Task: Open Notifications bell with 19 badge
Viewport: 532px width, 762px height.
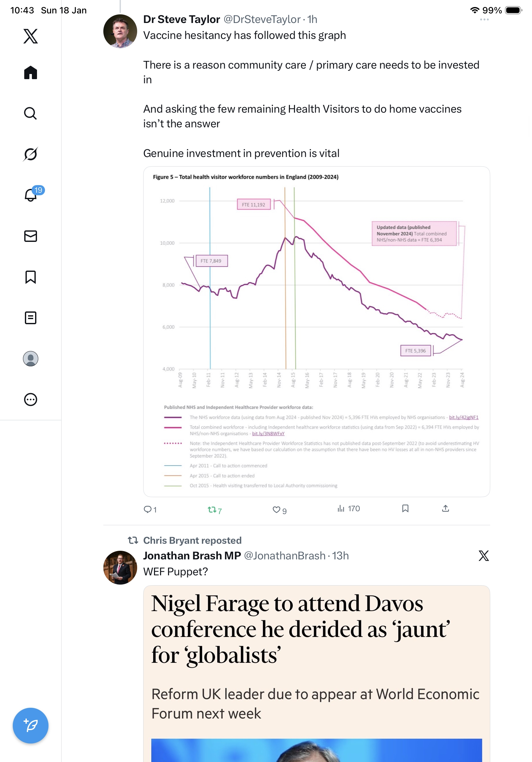Action: 31,195
